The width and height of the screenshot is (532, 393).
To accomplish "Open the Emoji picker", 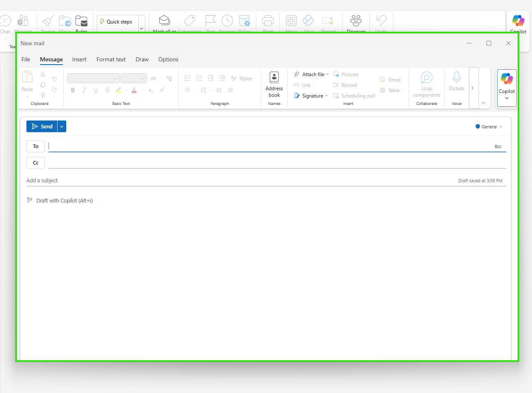I will tap(390, 80).
